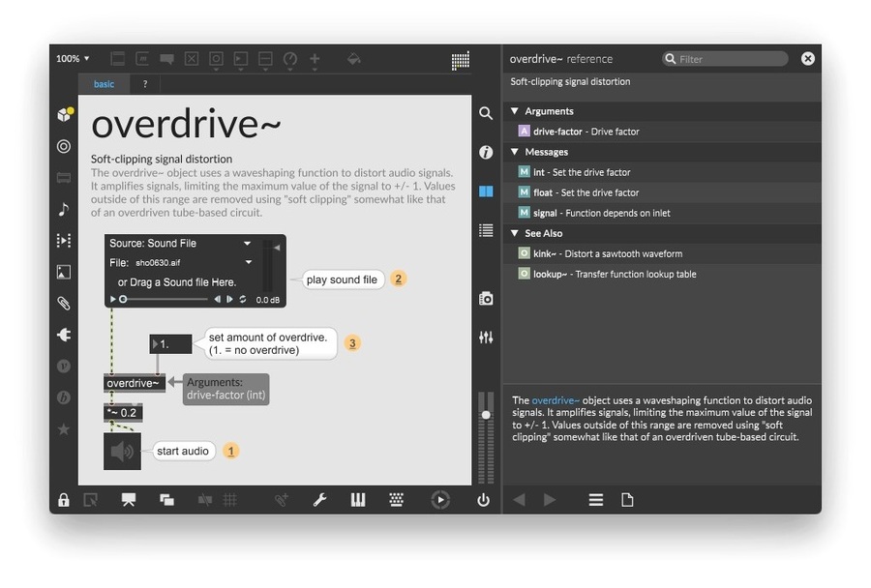
Task: Open the Source: Sound File dropdown
Action: pyautogui.click(x=180, y=244)
